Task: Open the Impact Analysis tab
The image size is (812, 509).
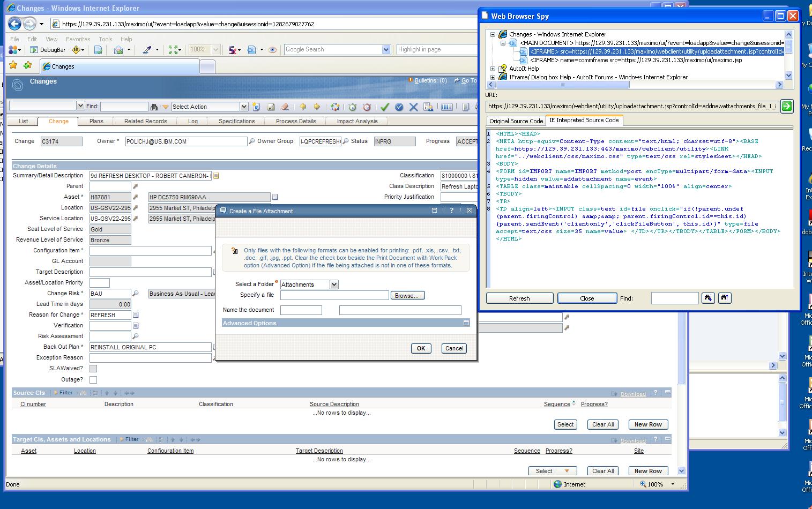Action: click(x=357, y=121)
